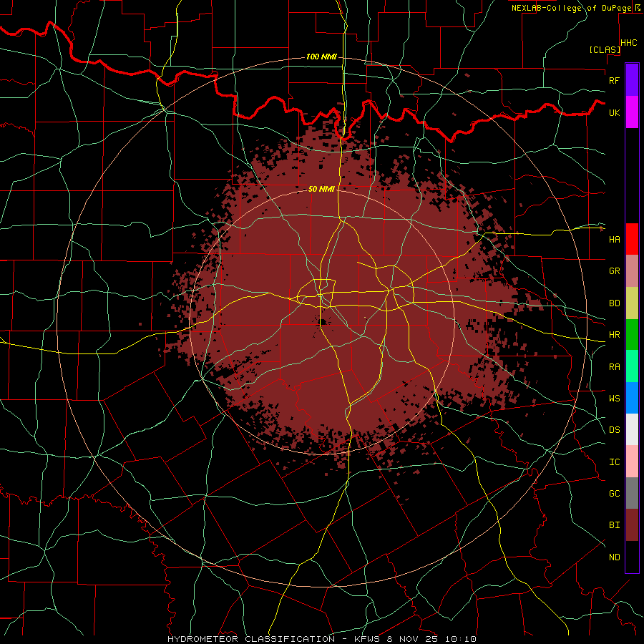Image resolution: width=644 pixels, height=644 pixels.
Task: Click the gray GC legend swatch
Action: 632,493
